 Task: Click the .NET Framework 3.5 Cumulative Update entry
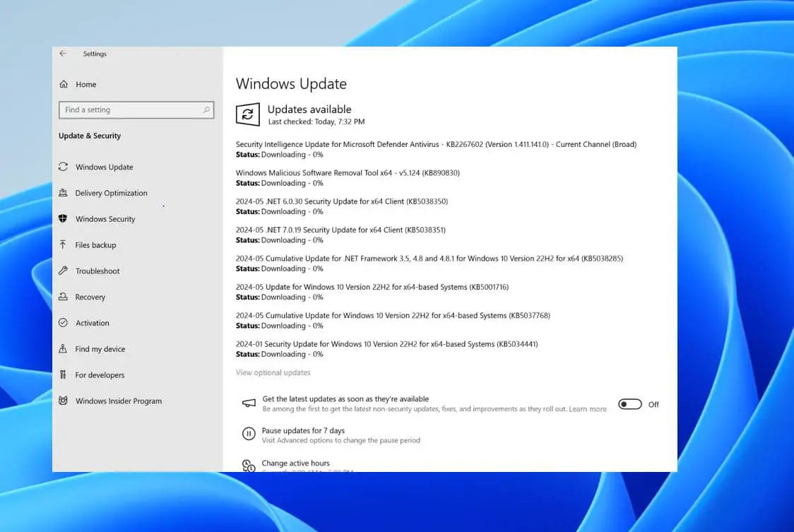(429, 259)
